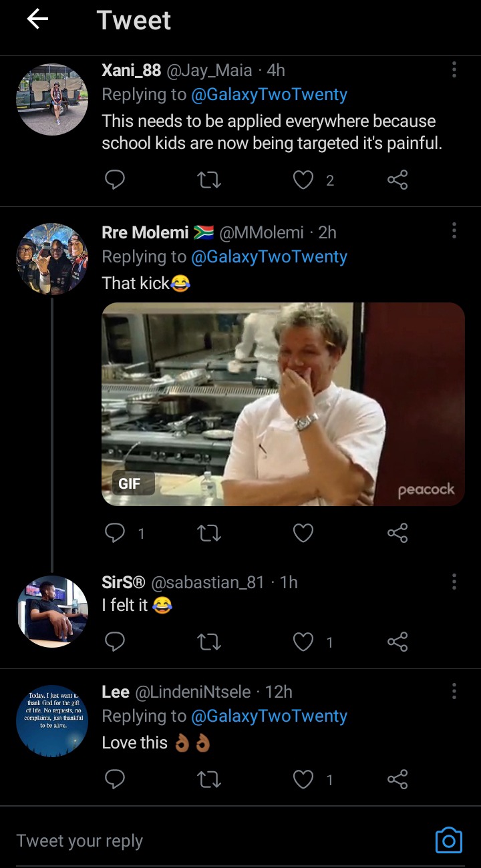Like Xani_88's tweet about school kids
The height and width of the screenshot is (868, 481).
[304, 180]
